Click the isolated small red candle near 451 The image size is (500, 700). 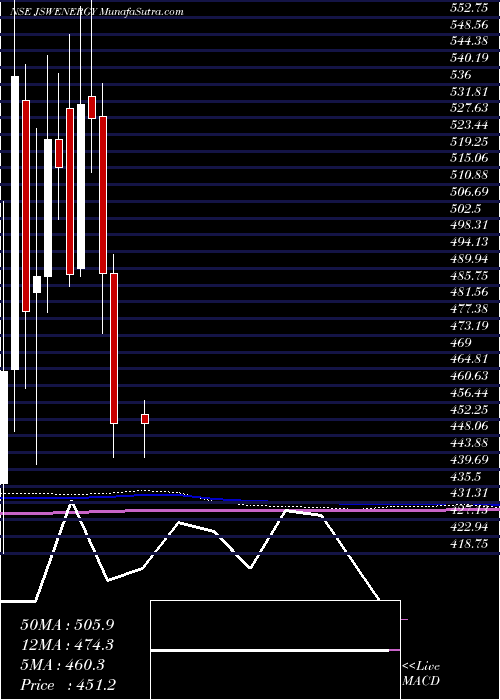(145, 419)
